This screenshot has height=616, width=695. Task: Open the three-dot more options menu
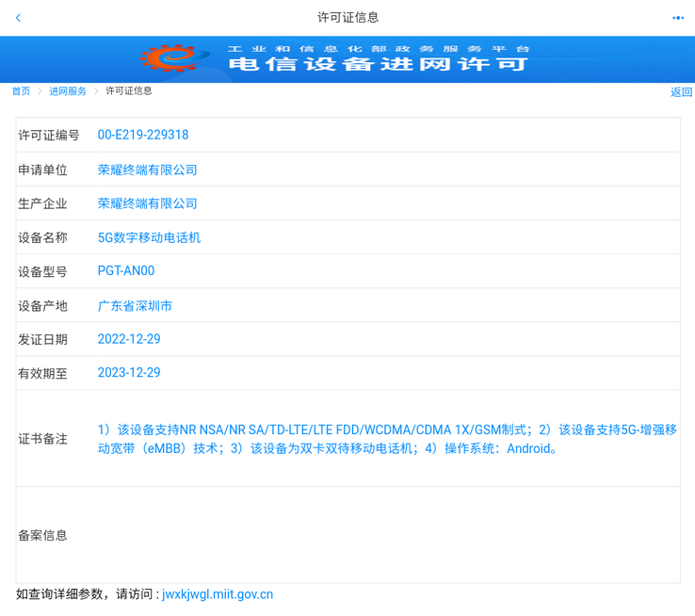[677, 18]
